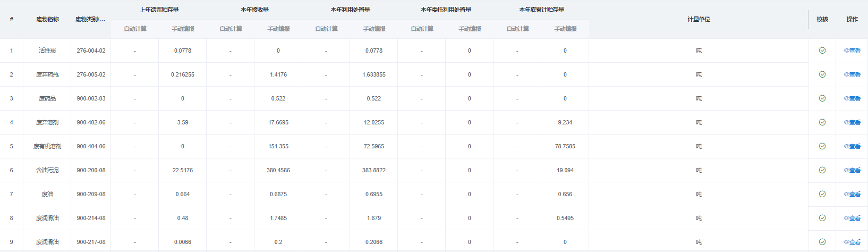868x252 pixels.
Task: Open 查看 link for 废药品 row
Action: click(x=852, y=99)
